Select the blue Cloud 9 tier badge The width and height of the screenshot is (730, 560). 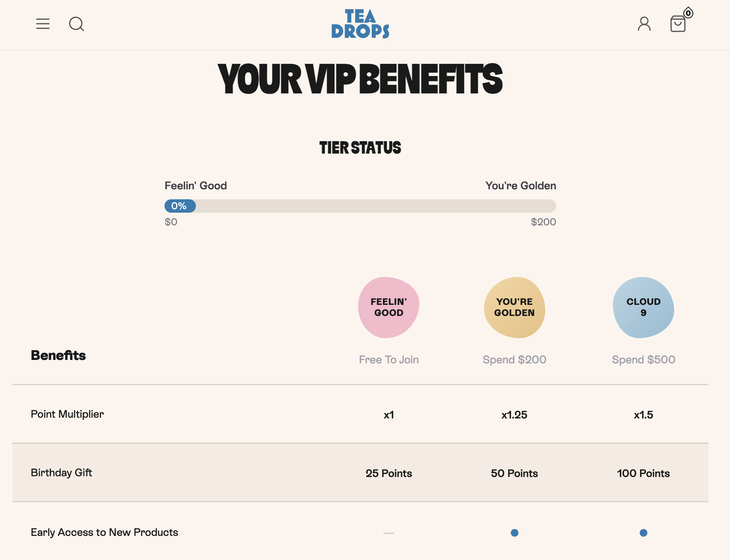pyautogui.click(x=644, y=308)
